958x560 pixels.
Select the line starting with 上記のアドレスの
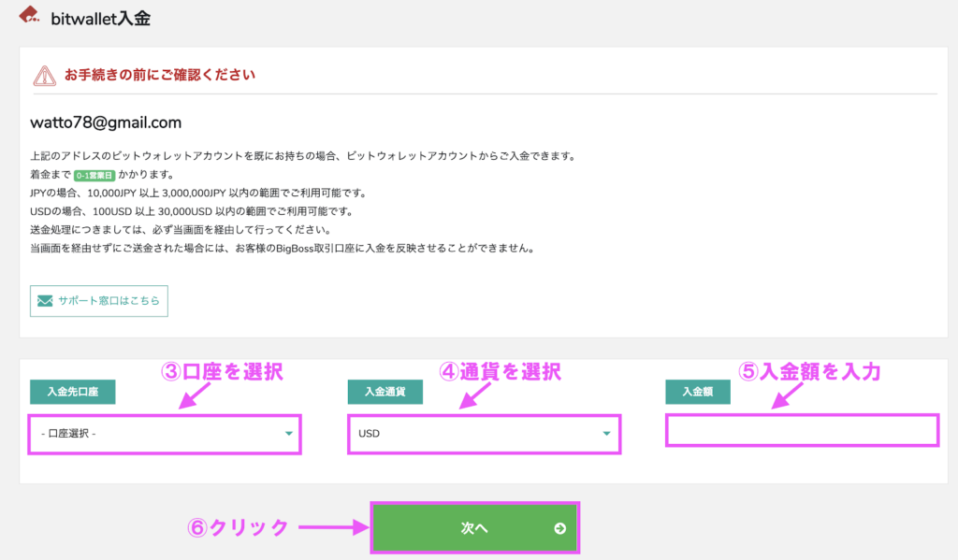tap(303, 156)
